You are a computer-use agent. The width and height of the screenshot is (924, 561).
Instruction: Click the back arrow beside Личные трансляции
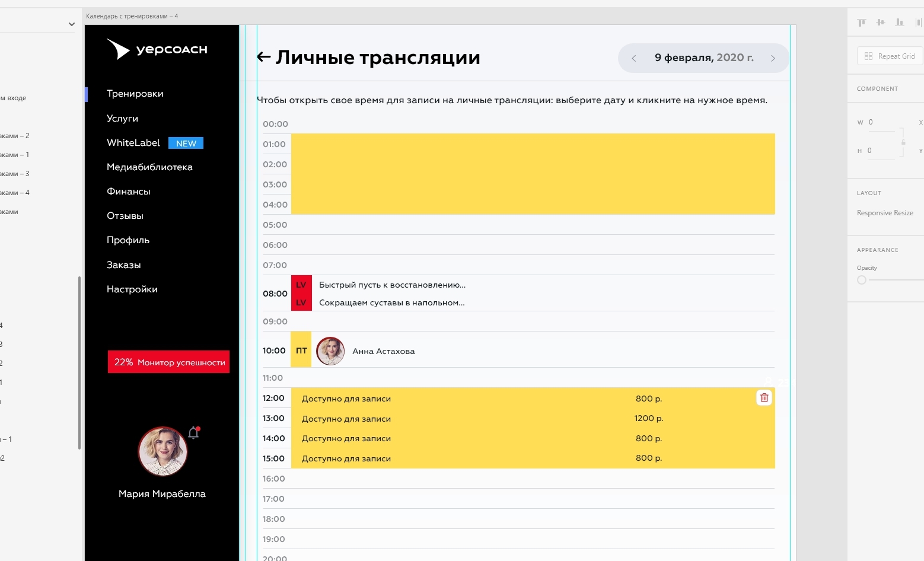264,57
